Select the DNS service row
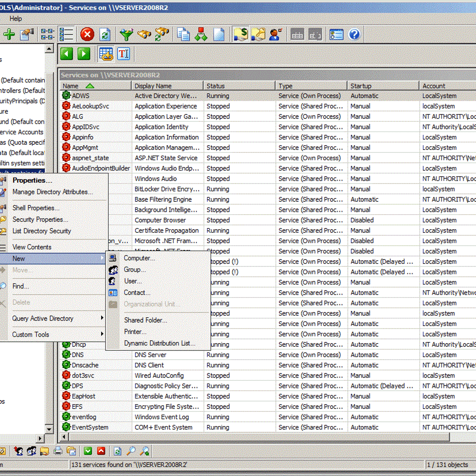 coord(268,355)
